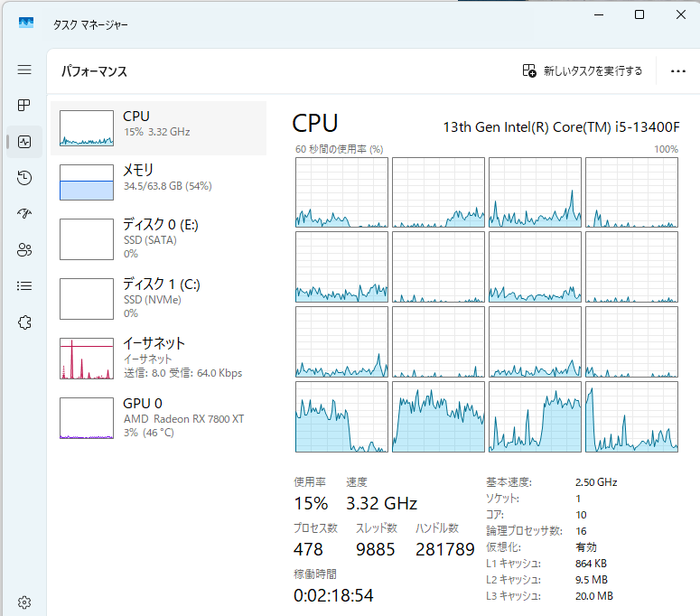Click the first logical processor graph
The image size is (700, 616).
coord(341,192)
